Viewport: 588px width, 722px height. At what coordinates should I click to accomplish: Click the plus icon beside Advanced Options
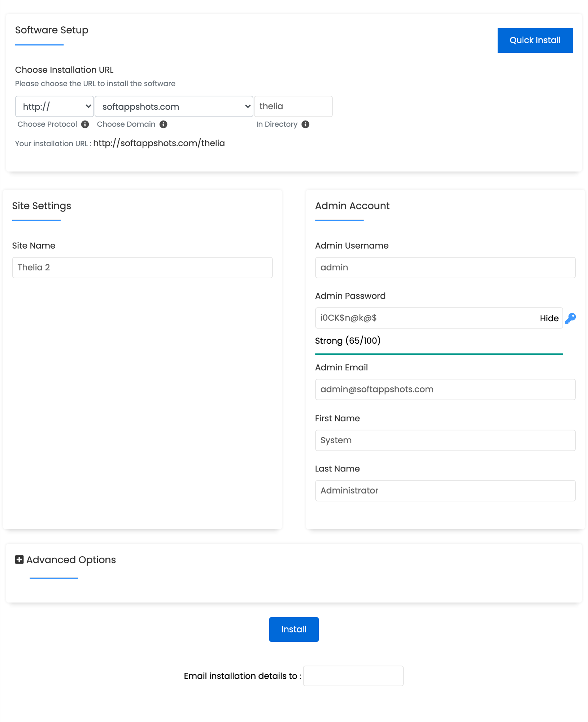point(19,560)
